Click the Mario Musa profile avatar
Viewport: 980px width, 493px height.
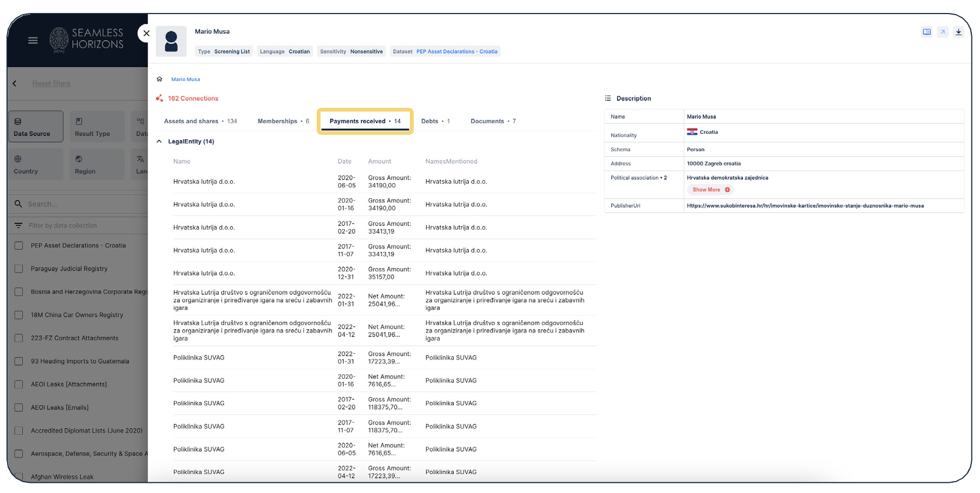pos(171,41)
